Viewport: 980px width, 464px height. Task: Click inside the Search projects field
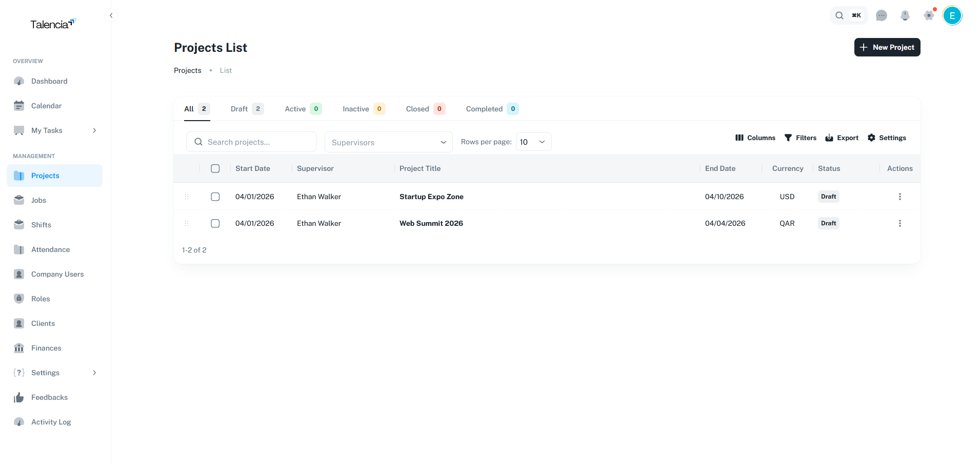251,142
